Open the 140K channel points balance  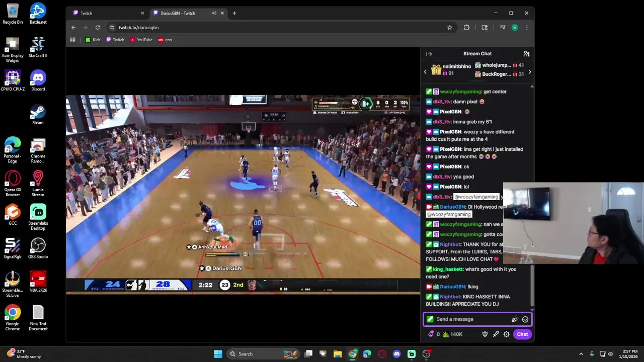[x=452, y=334]
